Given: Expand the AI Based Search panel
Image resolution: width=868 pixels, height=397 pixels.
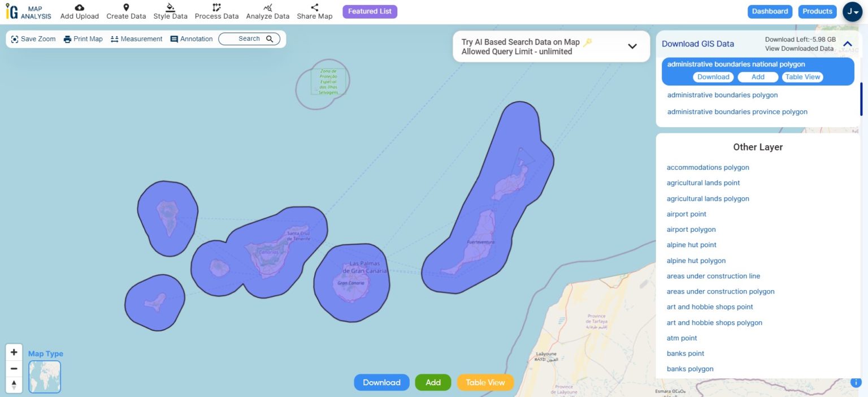Looking at the screenshot, I should pyautogui.click(x=632, y=46).
